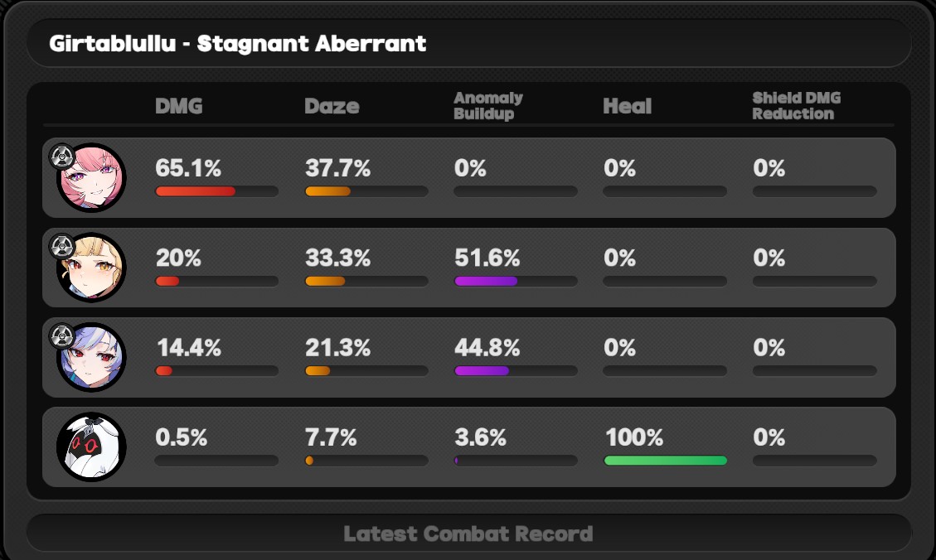Click the Anomaly Buildup column header
The height and width of the screenshot is (560, 936).
point(488,105)
